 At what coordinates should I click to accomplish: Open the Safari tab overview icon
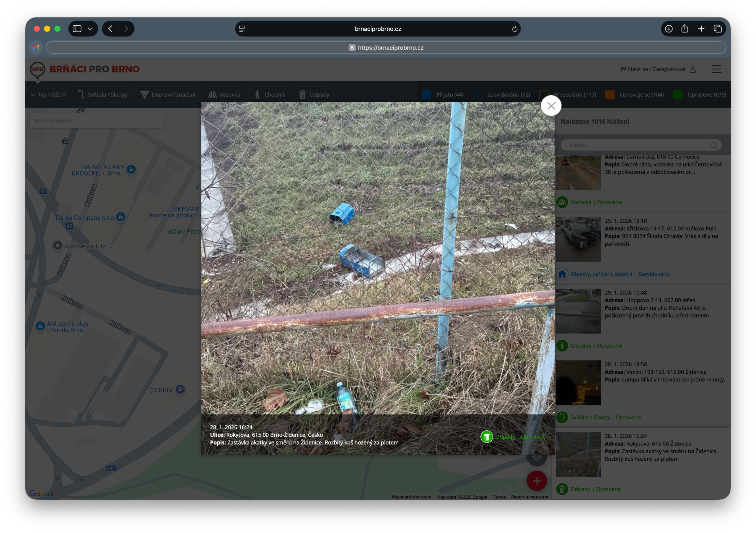point(718,29)
